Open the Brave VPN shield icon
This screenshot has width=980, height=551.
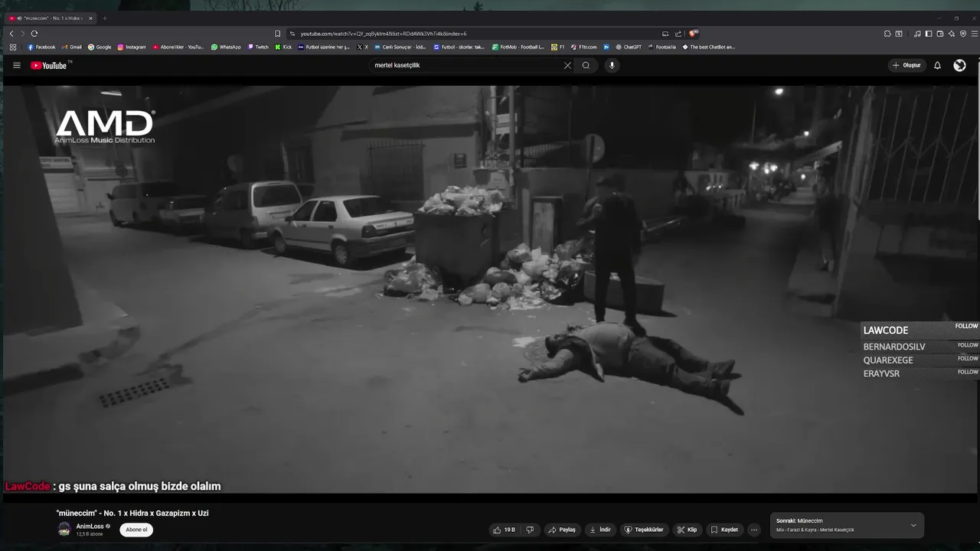click(963, 34)
